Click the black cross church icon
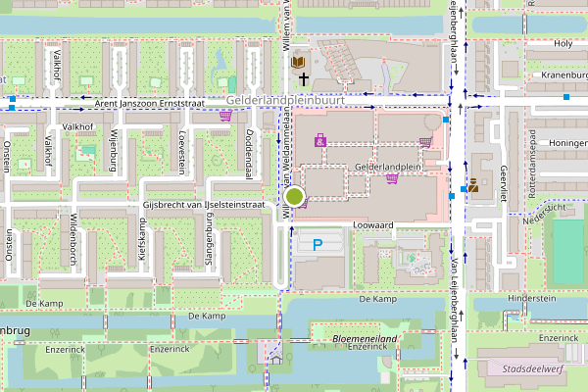The image size is (588, 392). coord(304,79)
